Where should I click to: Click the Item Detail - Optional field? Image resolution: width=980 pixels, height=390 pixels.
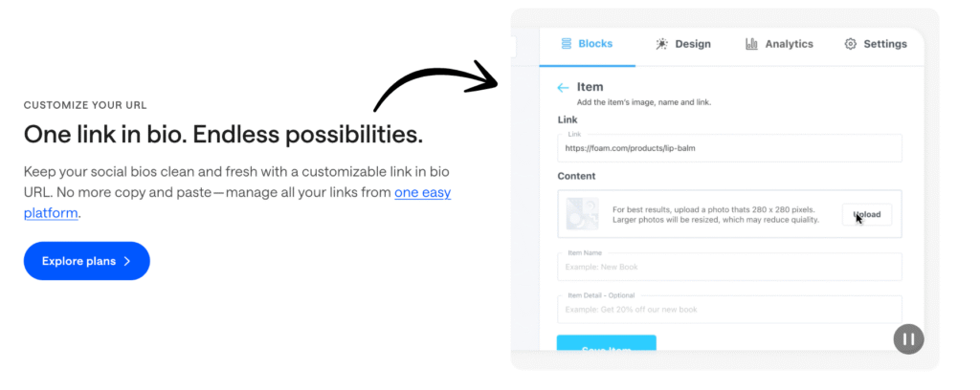(729, 309)
